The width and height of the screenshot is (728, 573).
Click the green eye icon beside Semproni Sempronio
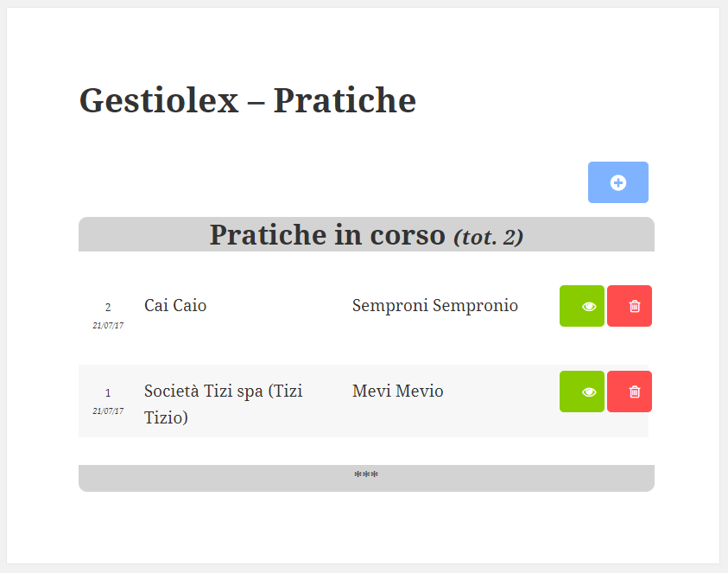point(581,305)
